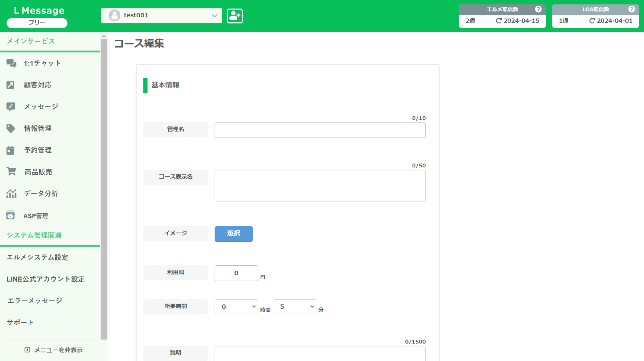Click the test001 account avatar icon
The width and height of the screenshot is (644, 361).
pos(115,15)
